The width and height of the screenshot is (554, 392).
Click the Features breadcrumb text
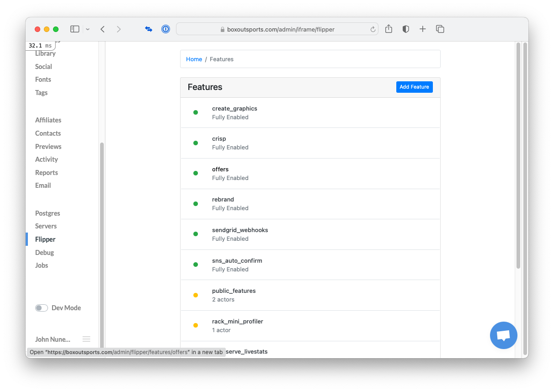coord(222,59)
